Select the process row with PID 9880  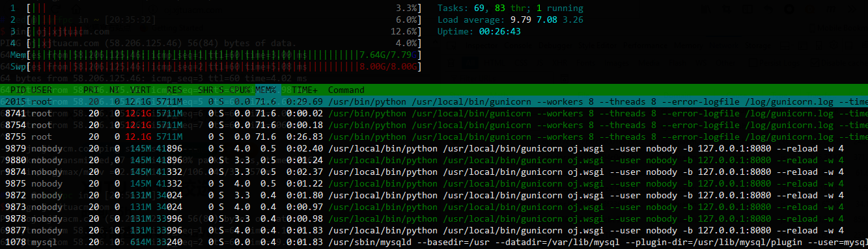(x=434, y=160)
